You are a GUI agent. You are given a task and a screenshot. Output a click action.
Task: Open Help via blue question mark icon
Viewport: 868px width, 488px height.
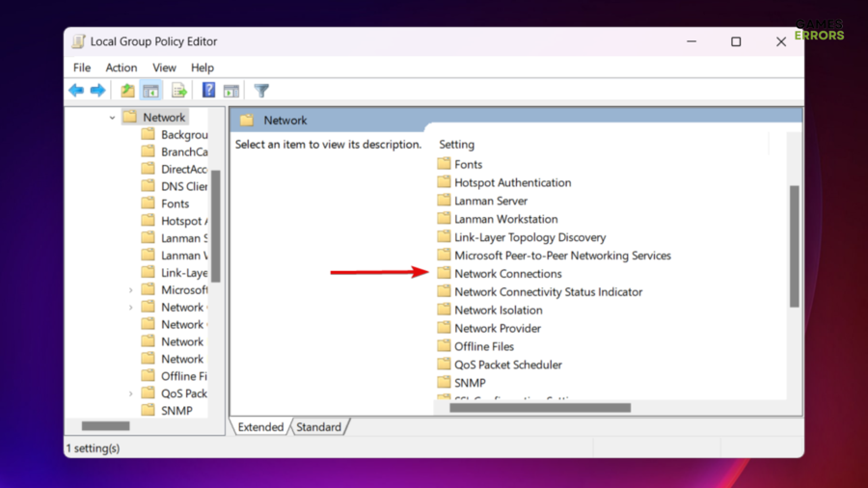[208, 91]
